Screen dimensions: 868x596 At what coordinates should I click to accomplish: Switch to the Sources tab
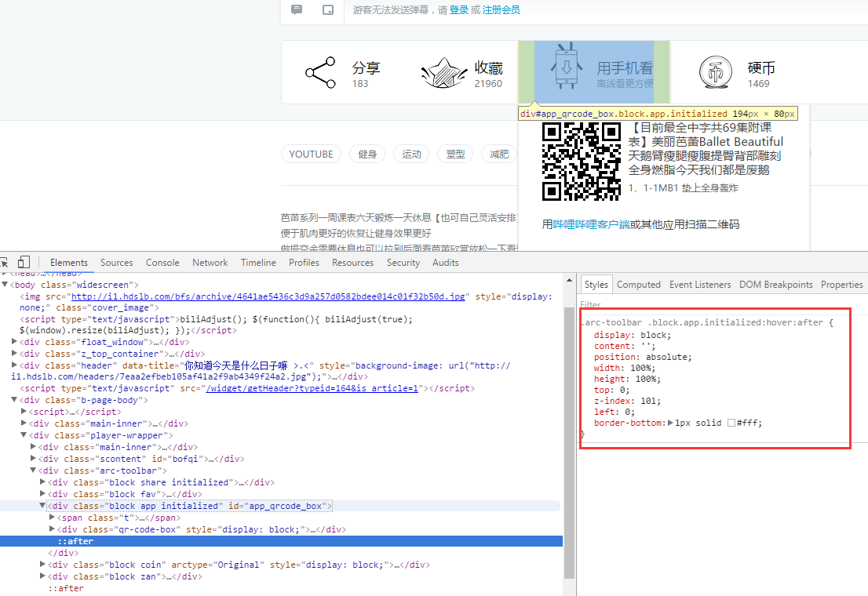116,262
